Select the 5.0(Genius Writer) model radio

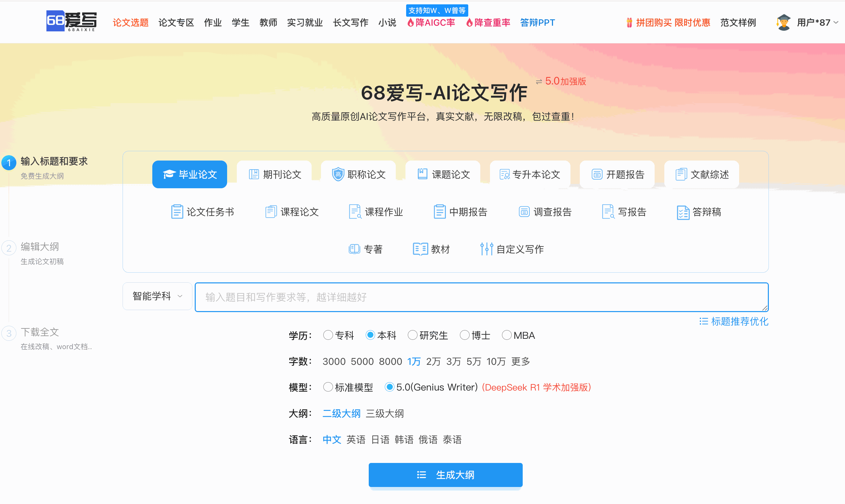click(x=389, y=387)
